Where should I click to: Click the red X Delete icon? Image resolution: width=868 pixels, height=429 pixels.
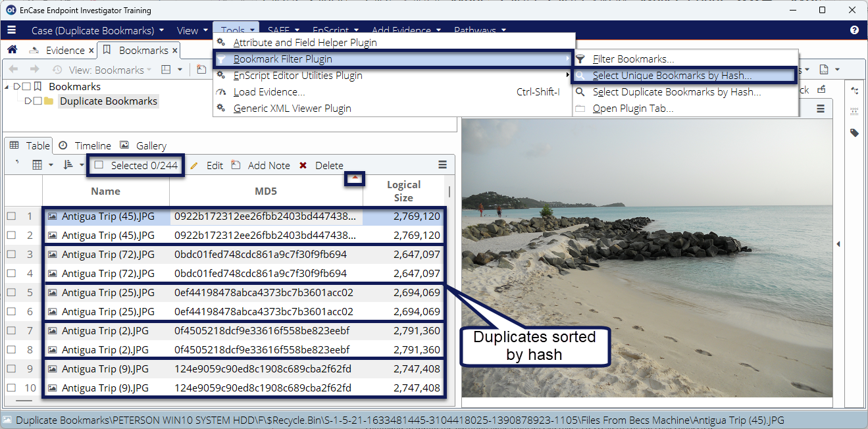pyautogui.click(x=303, y=166)
